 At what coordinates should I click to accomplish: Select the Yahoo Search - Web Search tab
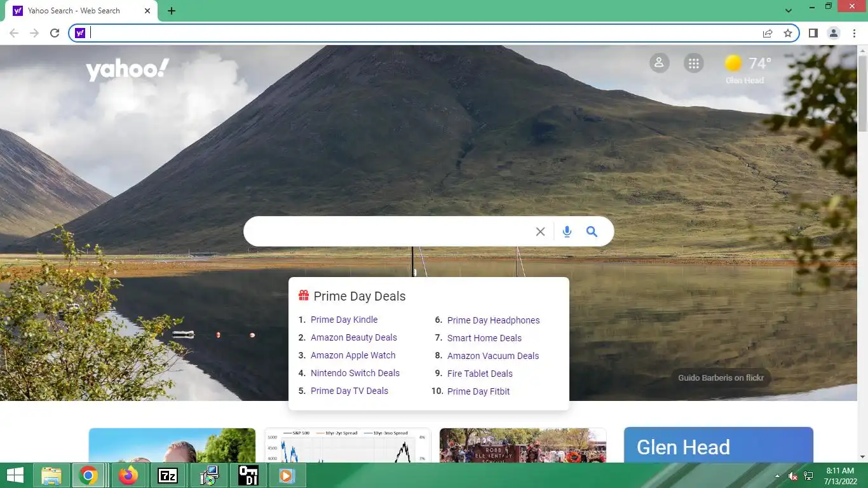click(82, 11)
